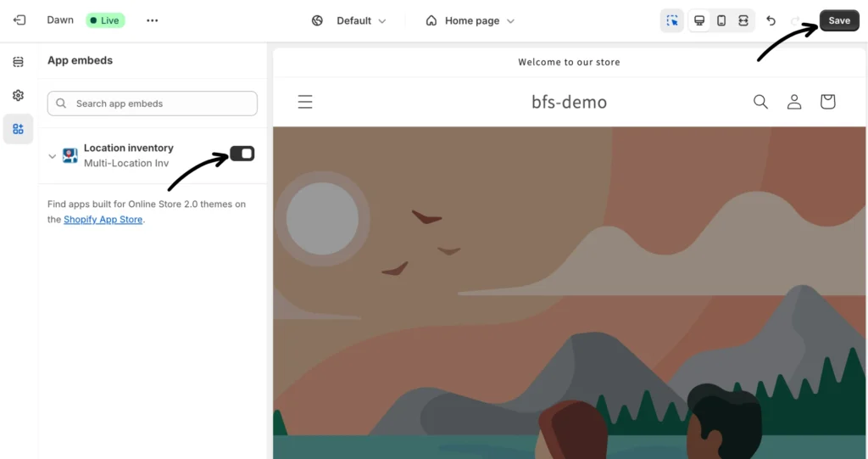Activate the inspector selection tool
The height and width of the screenshot is (459, 868).
(x=672, y=21)
